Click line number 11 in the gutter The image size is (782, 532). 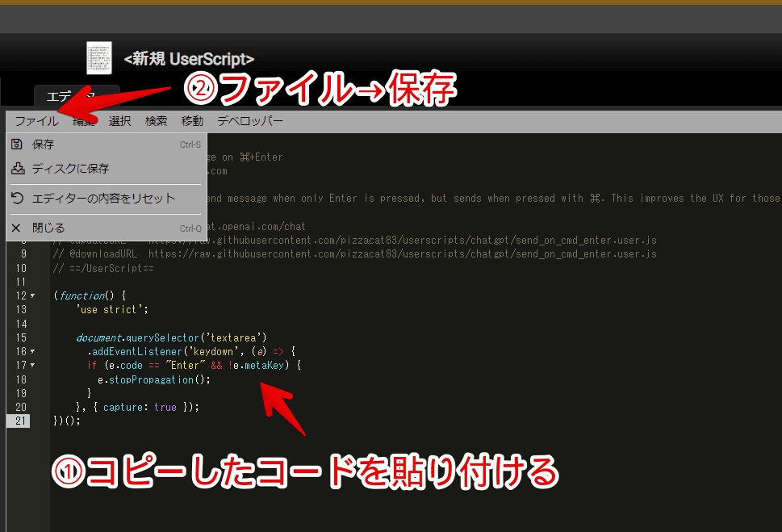[20, 282]
